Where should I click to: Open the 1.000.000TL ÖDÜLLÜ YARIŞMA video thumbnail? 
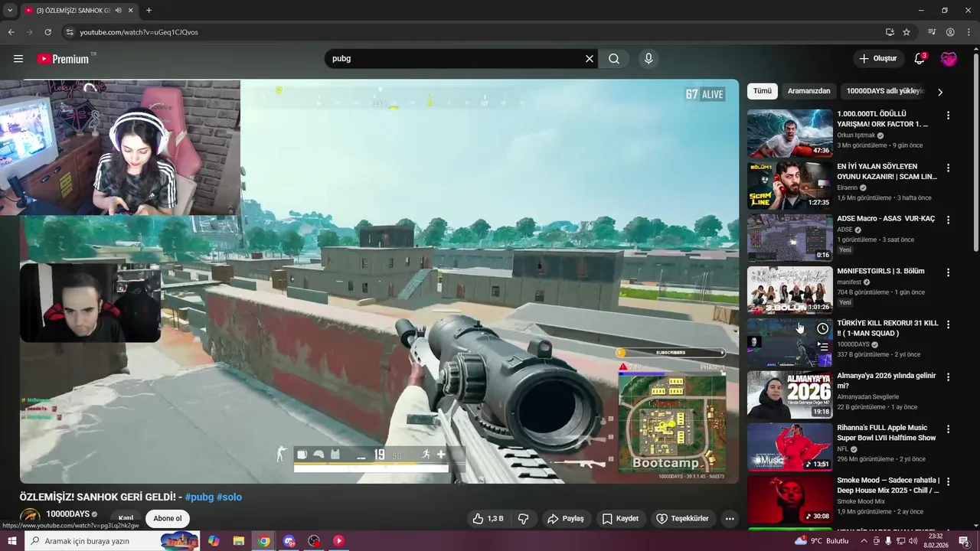789,132
